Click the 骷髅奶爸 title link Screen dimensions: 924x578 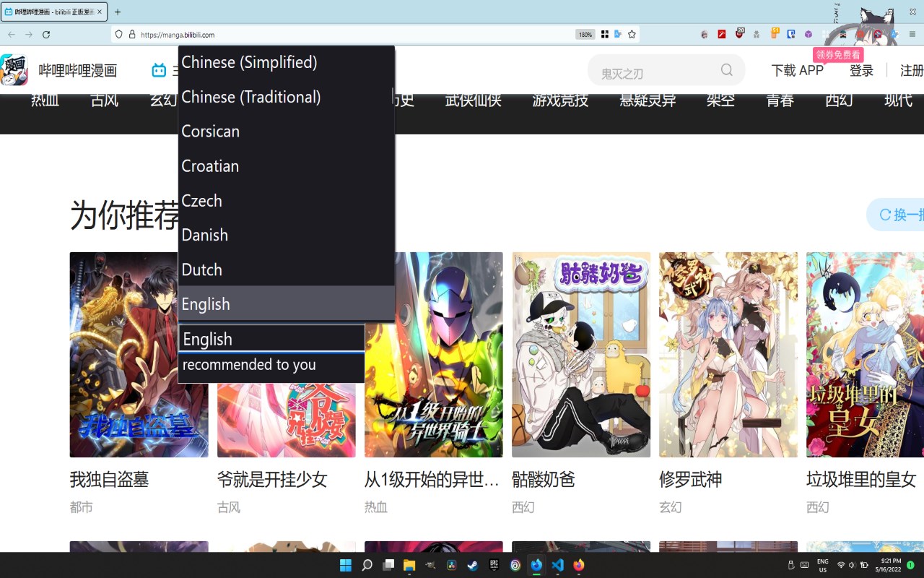[544, 479]
